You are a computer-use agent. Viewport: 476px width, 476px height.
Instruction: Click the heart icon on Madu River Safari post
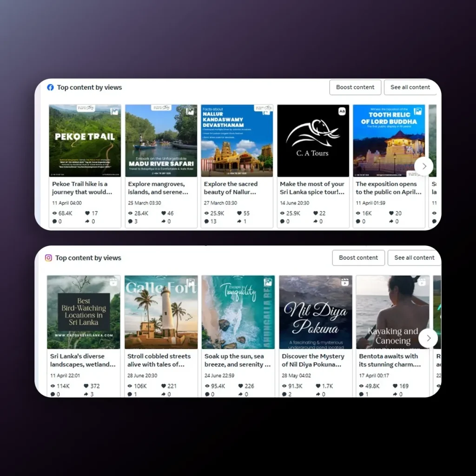[164, 213]
